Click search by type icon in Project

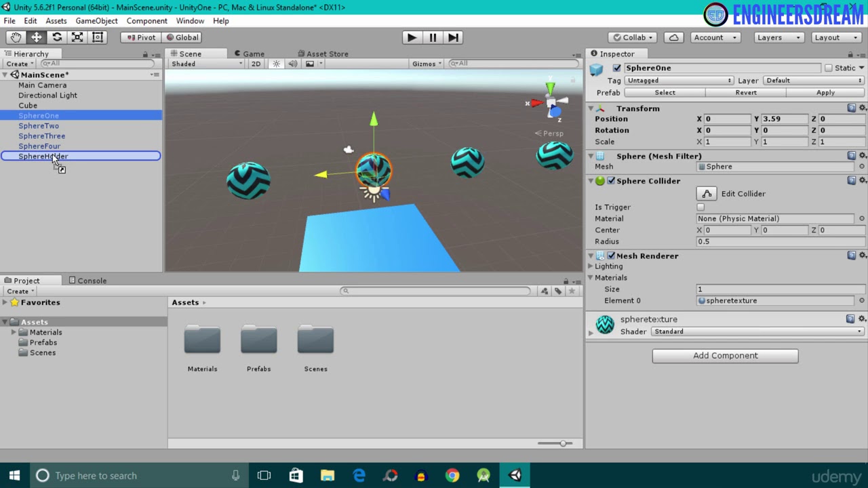coord(544,291)
